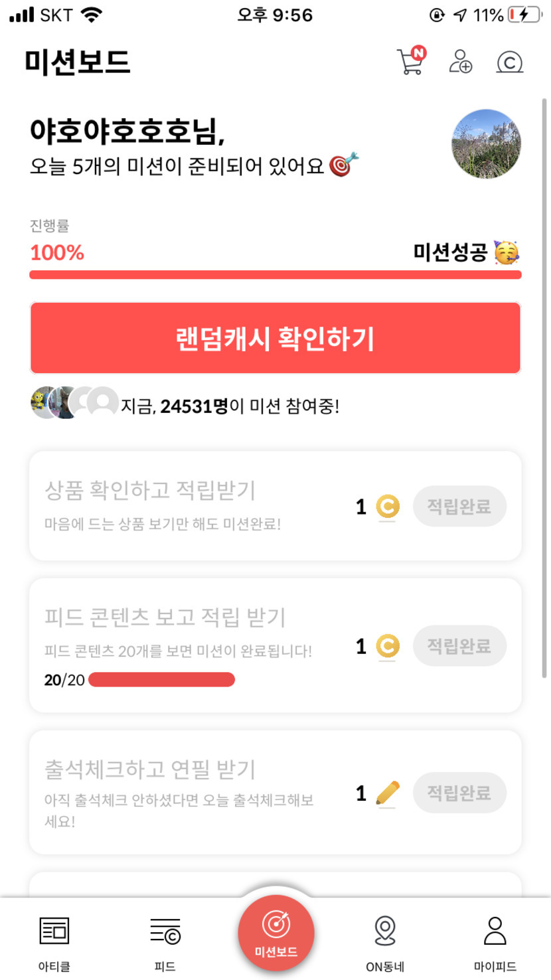551x980 pixels.
Task: Tap the gold coin icon in 상품 확인 card
Action: pos(388,507)
